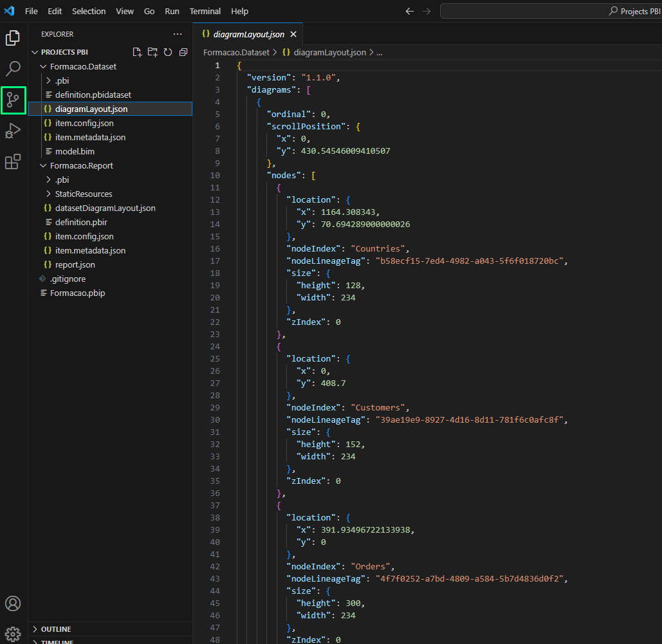Open the Explorer view
The height and width of the screenshot is (644, 662).
pyautogui.click(x=13, y=38)
